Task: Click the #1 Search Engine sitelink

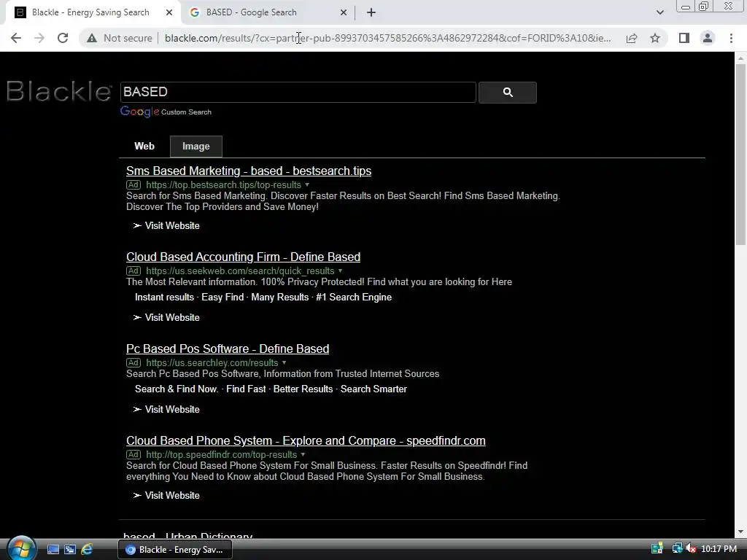Action: pos(354,297)
